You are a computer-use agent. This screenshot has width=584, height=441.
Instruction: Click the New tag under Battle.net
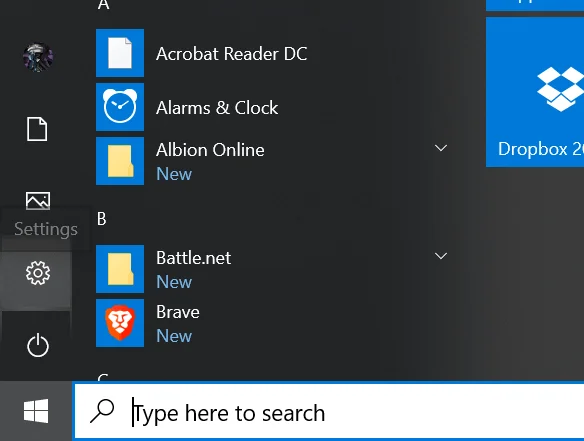tap(174, 282)
